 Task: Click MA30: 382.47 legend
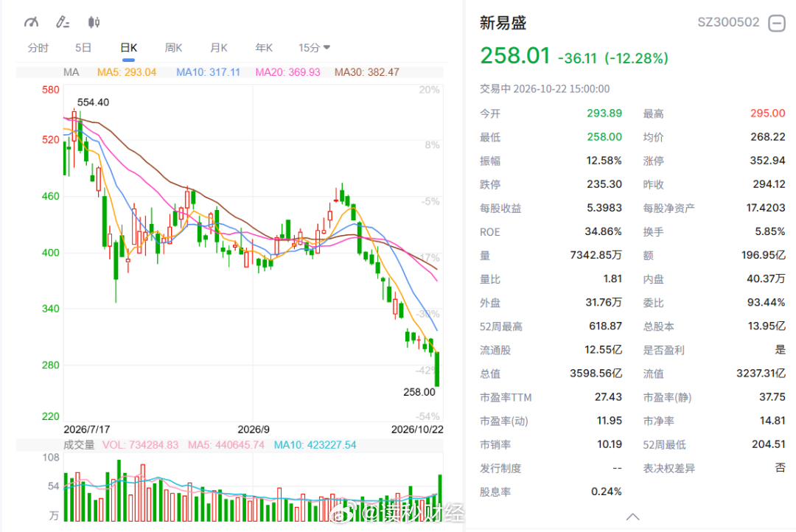(367, 72)
